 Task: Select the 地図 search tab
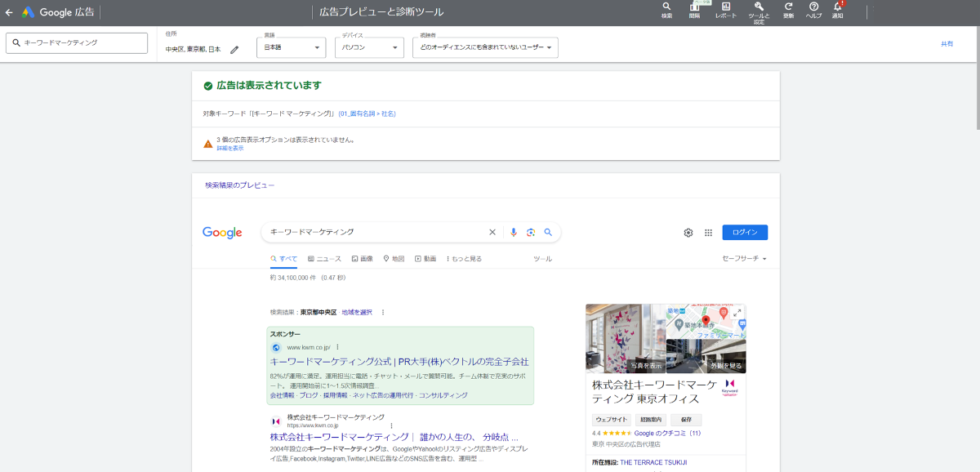pyautogui.click(x=394, y=259)
